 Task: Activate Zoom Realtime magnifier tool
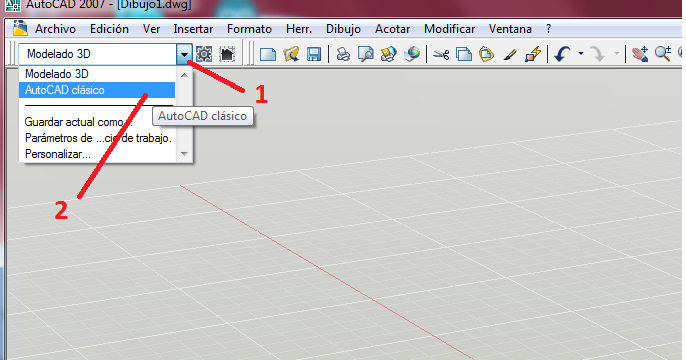click(663, 54)
